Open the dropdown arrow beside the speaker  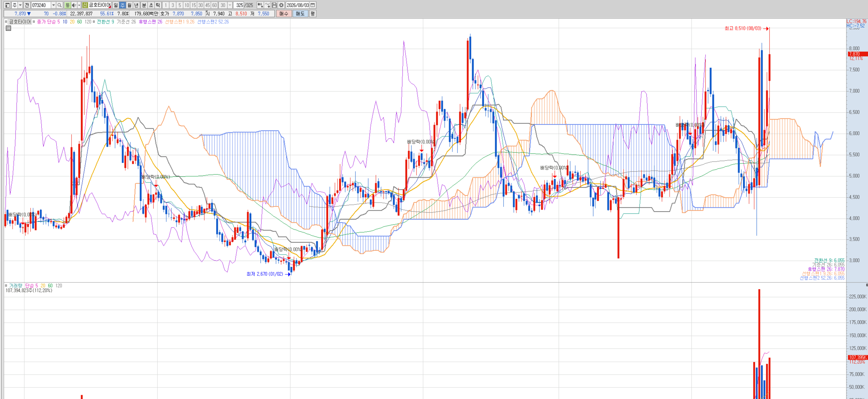(79, 5)
